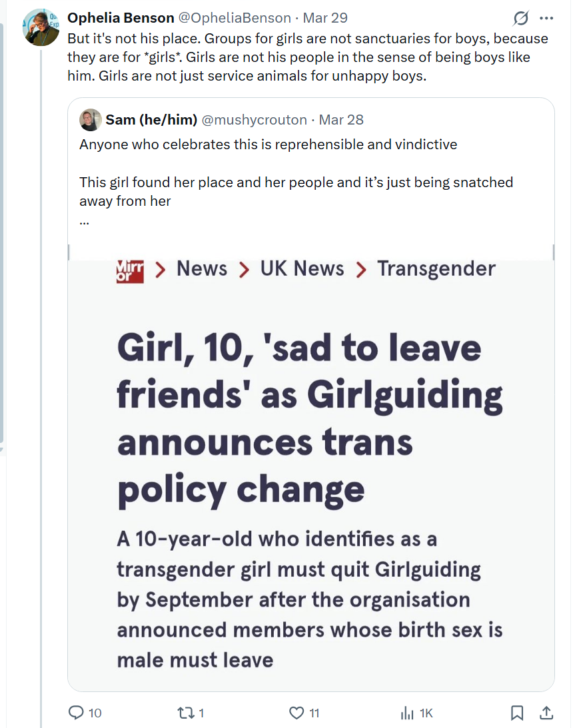This screenshot has height=728, width=575.
Task: Open the @OpheliaBenson handle link
Action: pos(236,18)
